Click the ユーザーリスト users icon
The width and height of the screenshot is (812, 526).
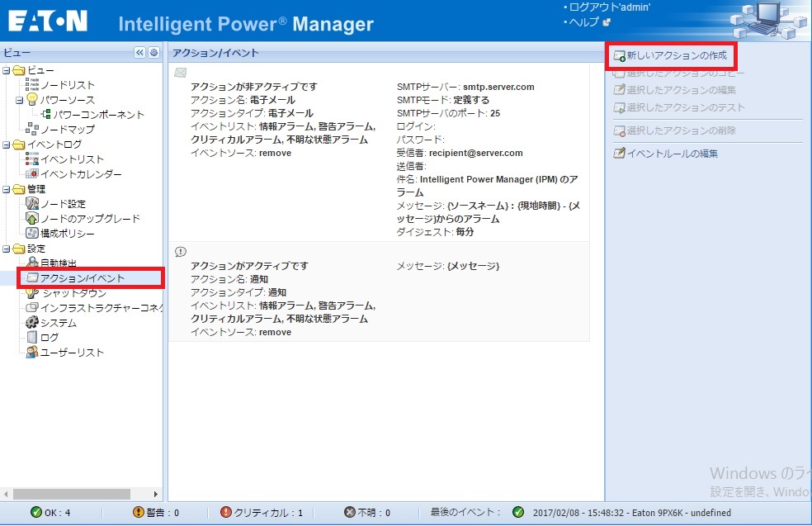[x=32, y=353]
